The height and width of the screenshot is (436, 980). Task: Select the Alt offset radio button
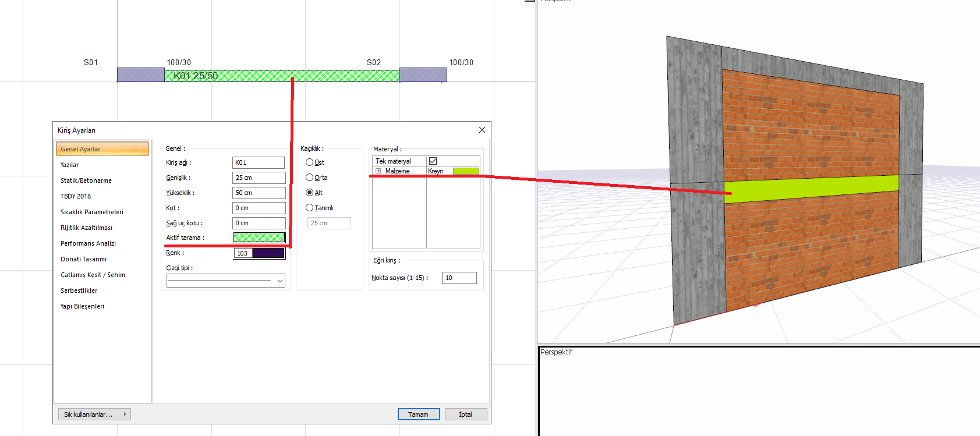point(309,193)
